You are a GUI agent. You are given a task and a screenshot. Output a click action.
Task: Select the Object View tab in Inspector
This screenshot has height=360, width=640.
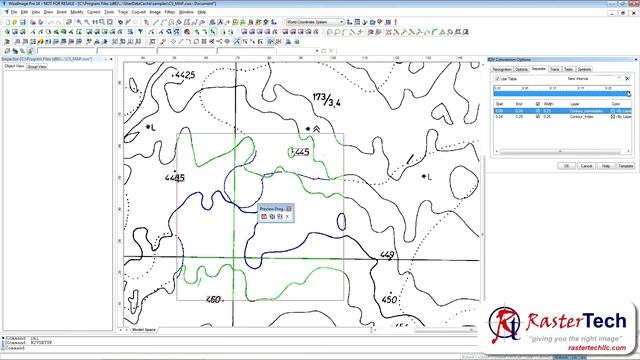[x=14, y=66]
